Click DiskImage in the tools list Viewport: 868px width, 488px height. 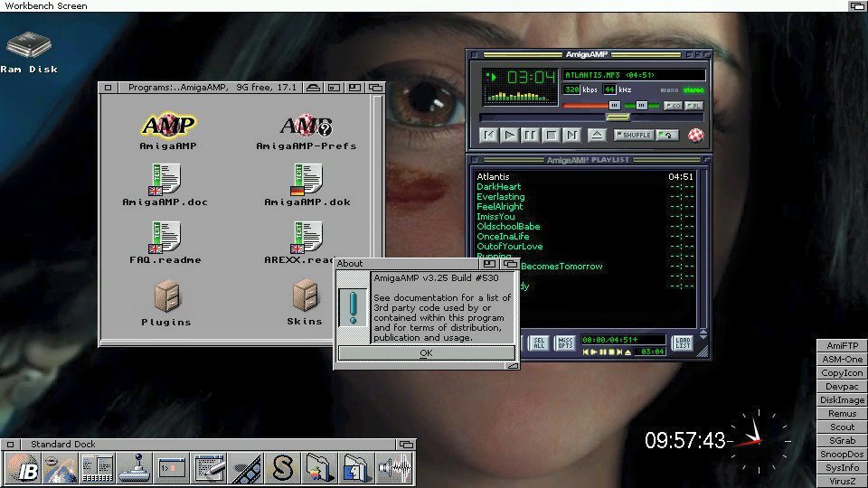842,399
